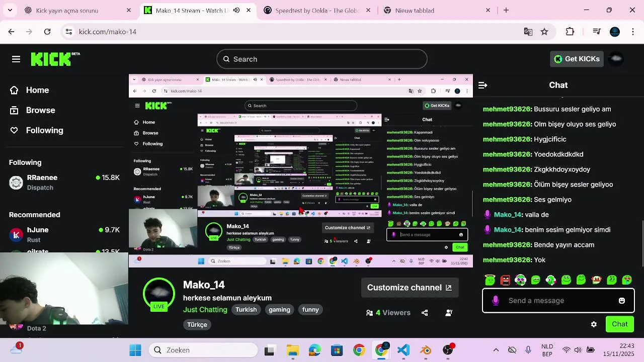
Task: Translate this page icon
Action: (x=528, y=32)
